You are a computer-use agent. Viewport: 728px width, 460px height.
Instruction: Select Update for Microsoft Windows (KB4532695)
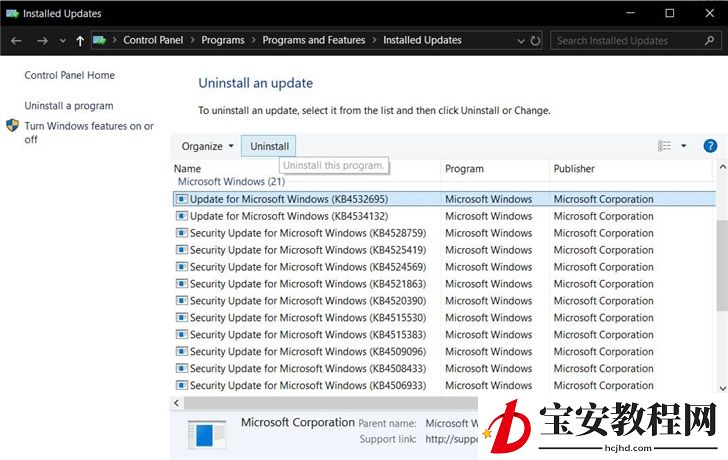(x=444, y=199)
